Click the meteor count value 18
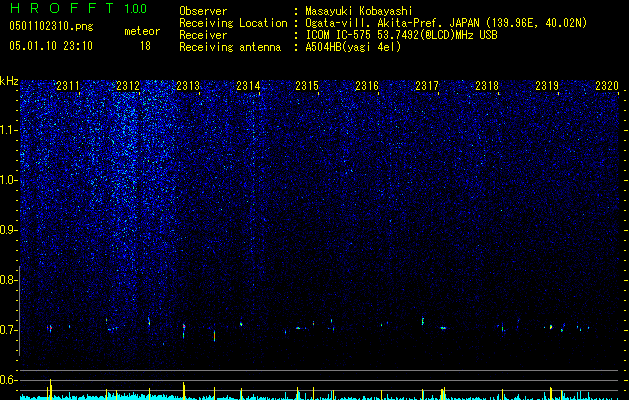The height and width of the screenshot is (400, 629). click(145, 46)
